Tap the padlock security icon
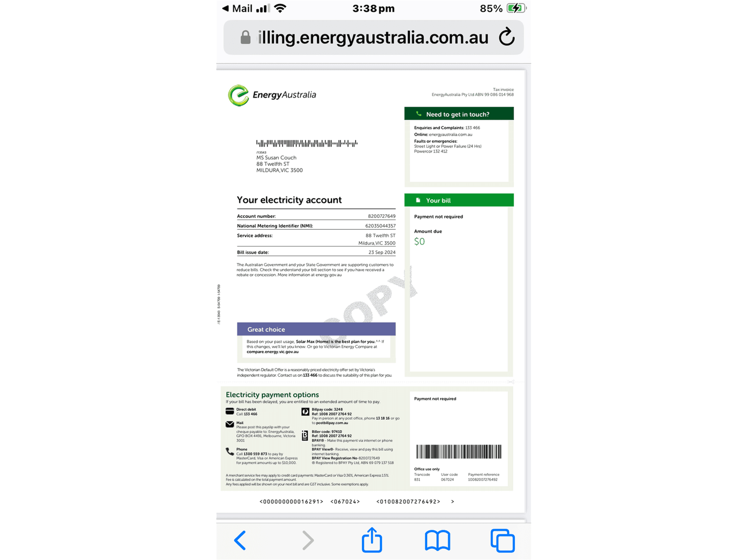Viewport: 747px width, 560px height. pos(246,37)
